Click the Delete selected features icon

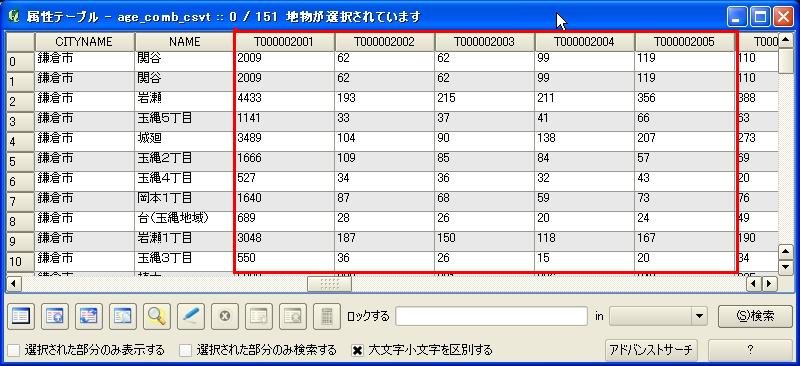point(224,316)
